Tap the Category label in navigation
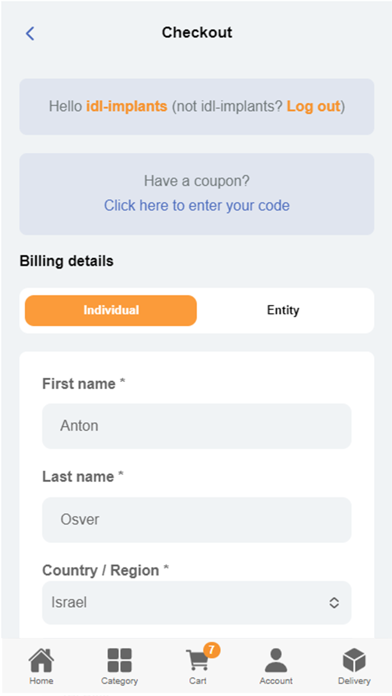392x696 pixels. coord(119,681)
